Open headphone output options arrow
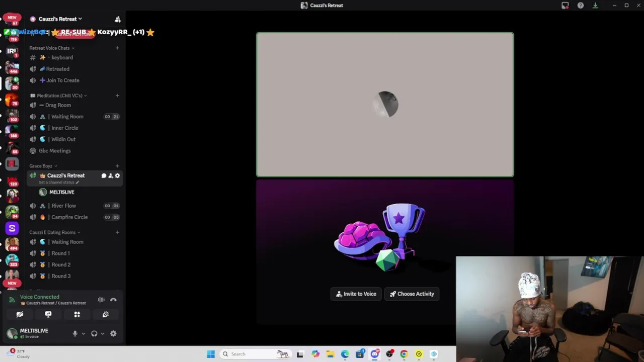The height and width of the screenshot is (362, 644). coord(102,333)
